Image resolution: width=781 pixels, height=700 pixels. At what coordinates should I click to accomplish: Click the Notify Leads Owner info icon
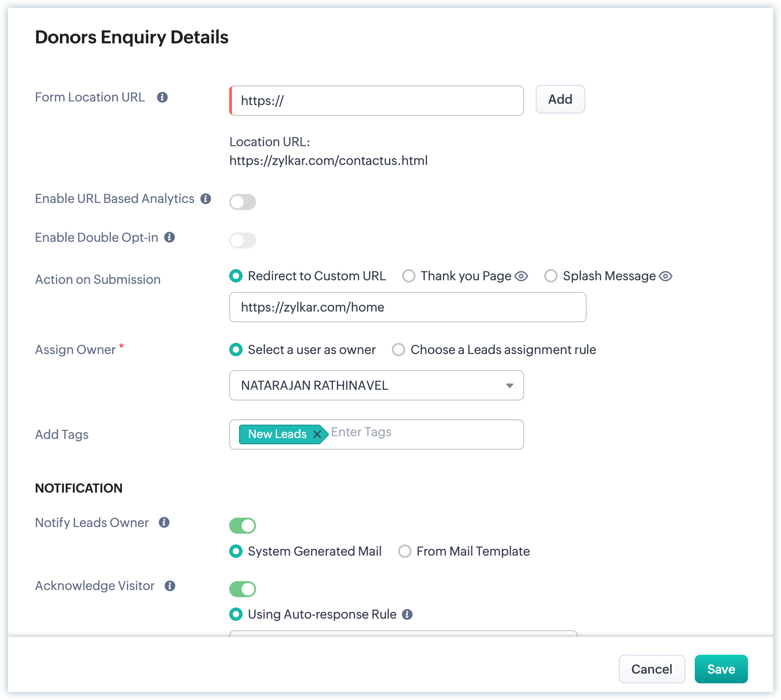click(164, 523)
